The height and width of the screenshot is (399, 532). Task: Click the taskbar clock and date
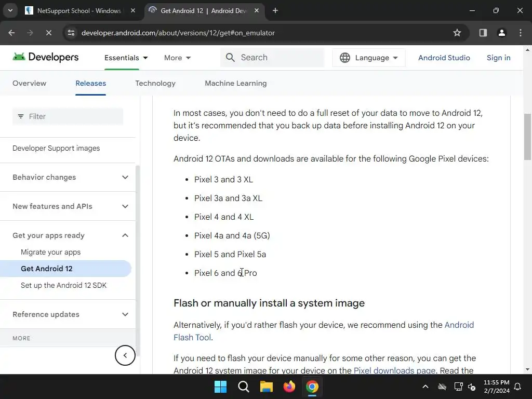point(496,387)
